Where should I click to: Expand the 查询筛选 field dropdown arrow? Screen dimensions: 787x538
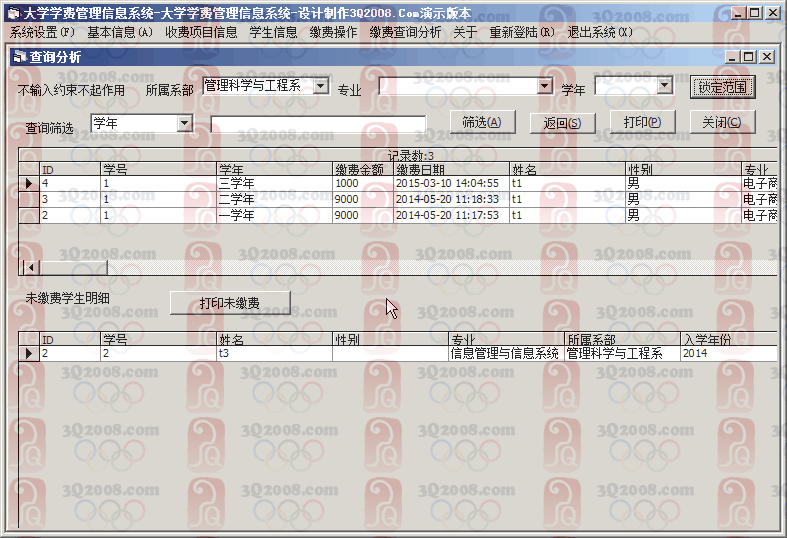(x=185, y=123)
